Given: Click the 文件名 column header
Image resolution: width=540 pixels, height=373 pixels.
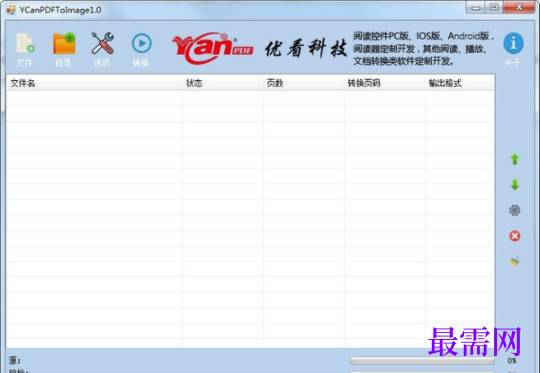Looking at the screenshot, I should (94, 83).
